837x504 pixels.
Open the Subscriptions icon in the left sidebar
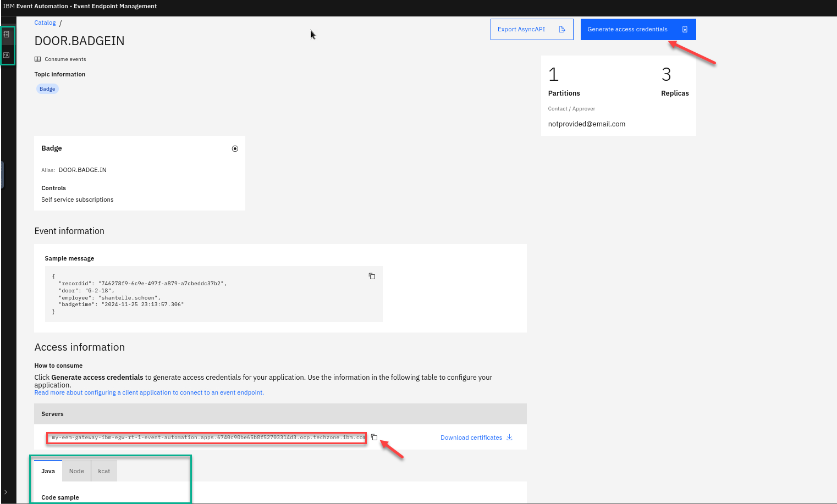(x=7, y=55)
